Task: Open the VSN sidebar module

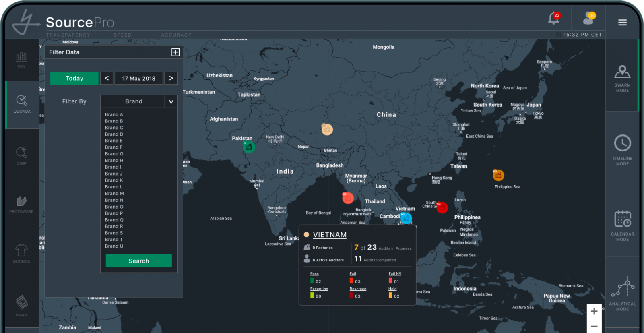Action: click(x=21, y=60)
